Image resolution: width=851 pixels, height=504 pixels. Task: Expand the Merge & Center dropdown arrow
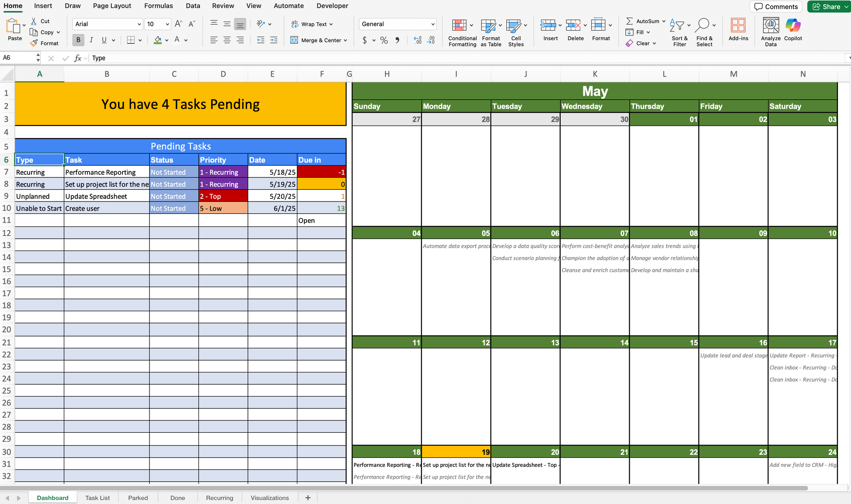point(345,40)
